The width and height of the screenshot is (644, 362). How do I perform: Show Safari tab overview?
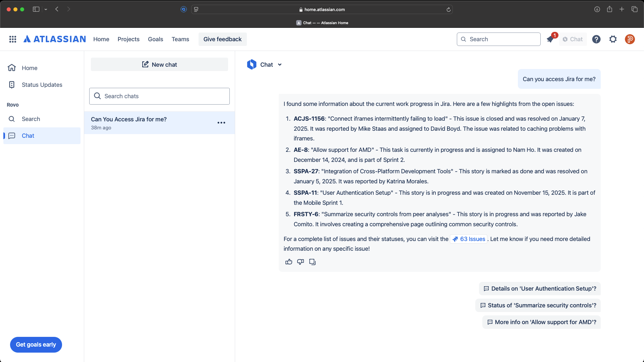click(635, 9)
